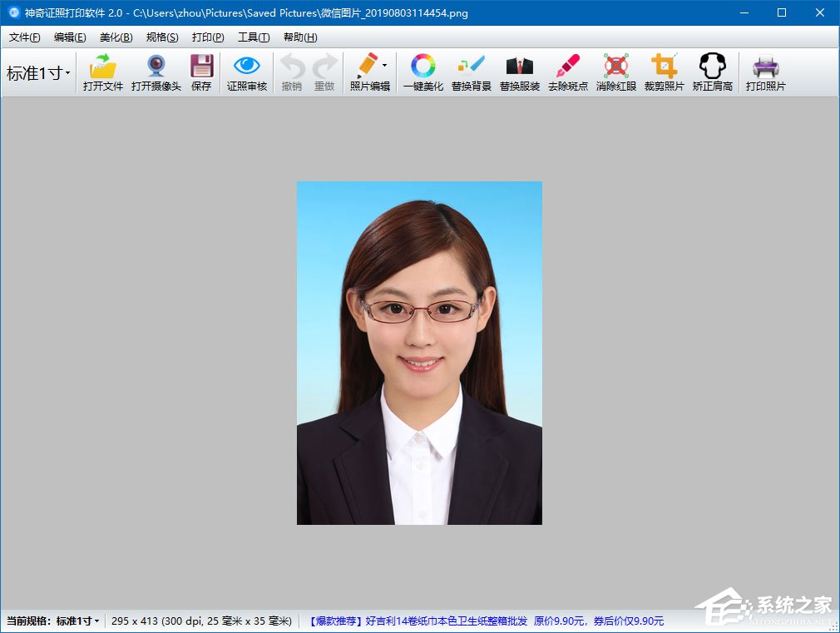Use the 去除斑点 blemish removal tool

pyautogui.click(x=567, y=71)
